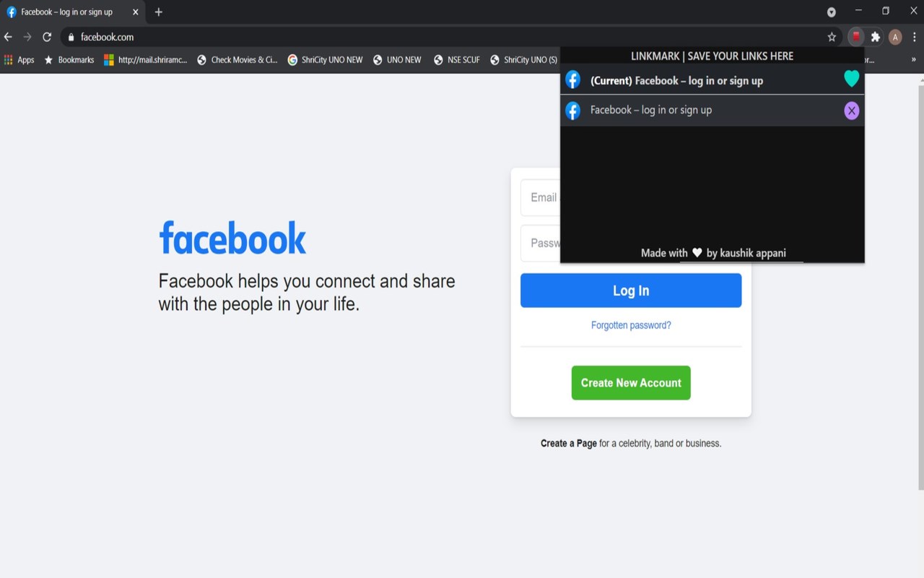Open the saved 'Facebook – log in or sign up' link
This screenshot has width=924, height=578.
click(651, 110)
